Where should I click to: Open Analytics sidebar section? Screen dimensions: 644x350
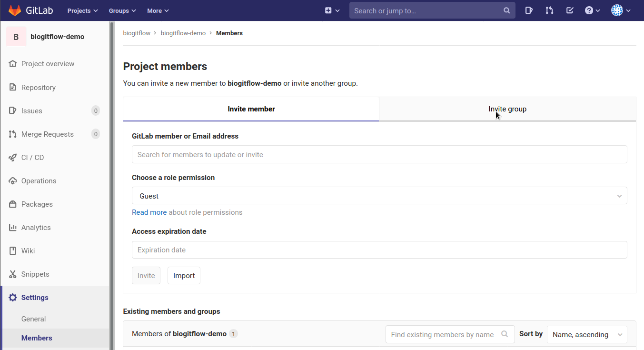pos(36,228)
